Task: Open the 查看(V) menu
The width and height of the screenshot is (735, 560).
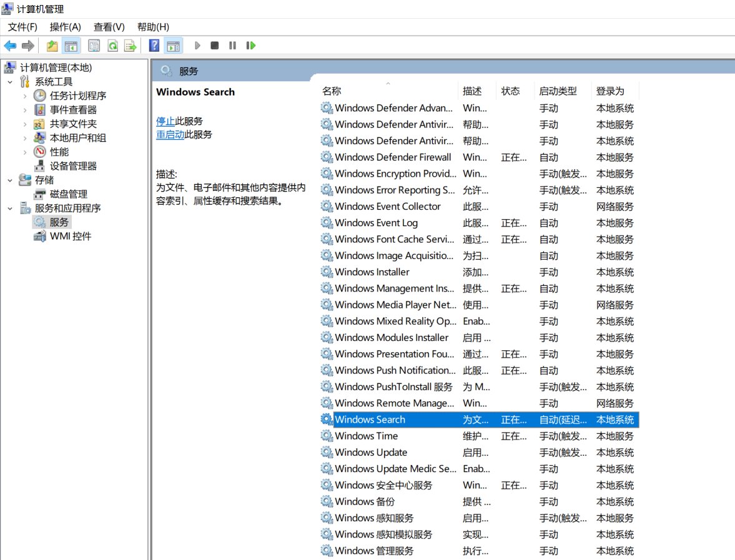Action: click(107, 27)
